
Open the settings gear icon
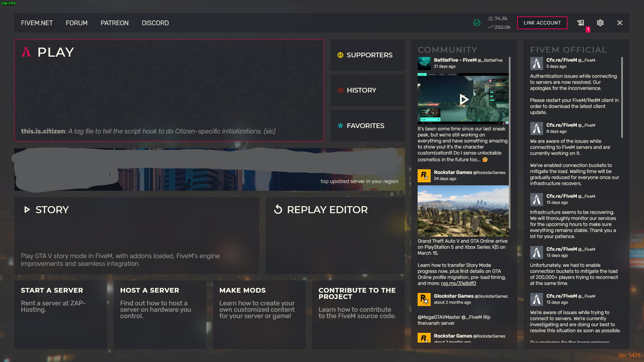click(x=600, y=23)
